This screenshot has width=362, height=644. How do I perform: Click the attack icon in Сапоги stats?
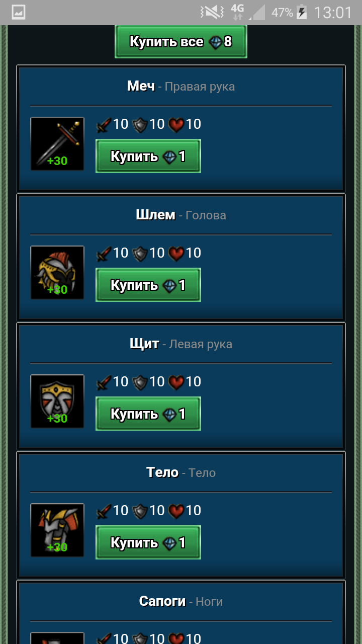[x=104, y=638]
